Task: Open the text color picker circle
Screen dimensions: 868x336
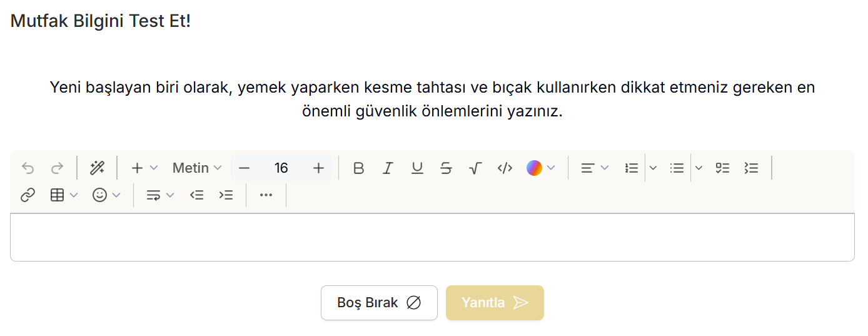Action: (534, 168)
